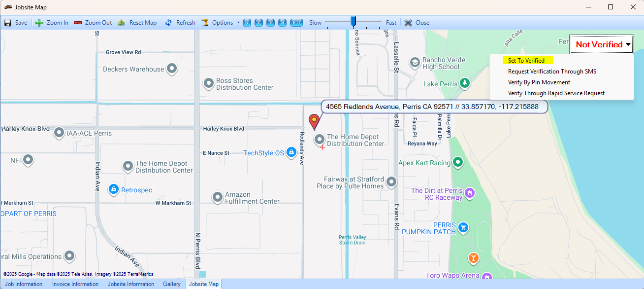Maximize the Jobsite Map window

(611, 7)
